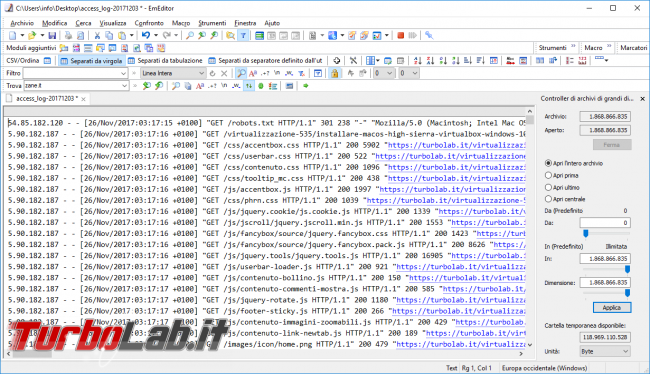Click the New file icon
The image size is (650, 374).
coord(13,36)
